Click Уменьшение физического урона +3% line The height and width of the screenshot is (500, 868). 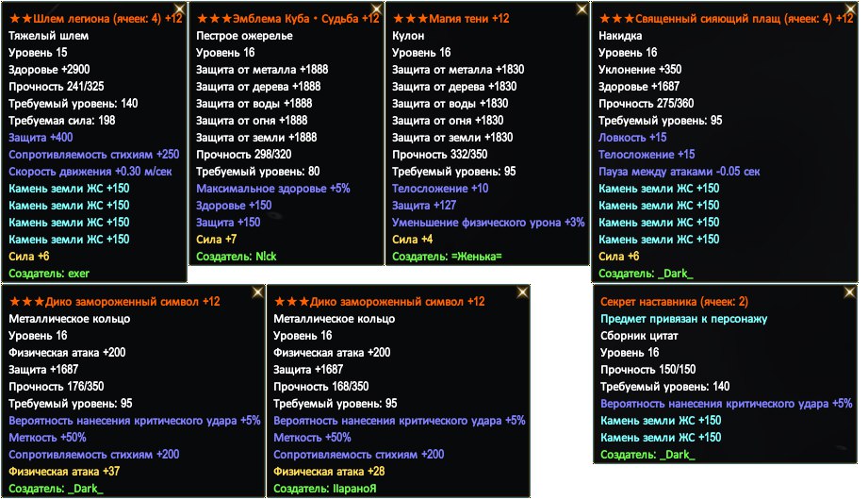tap(488, 223)
